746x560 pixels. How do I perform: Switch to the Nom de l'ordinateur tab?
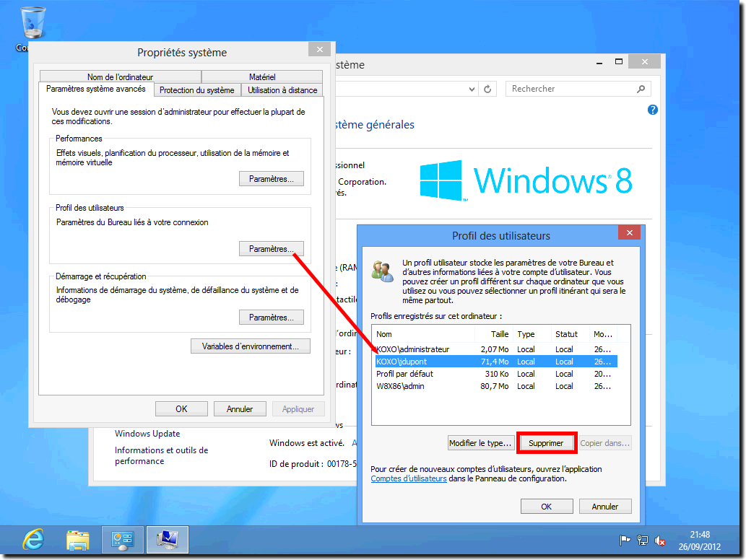pos(121,76)
